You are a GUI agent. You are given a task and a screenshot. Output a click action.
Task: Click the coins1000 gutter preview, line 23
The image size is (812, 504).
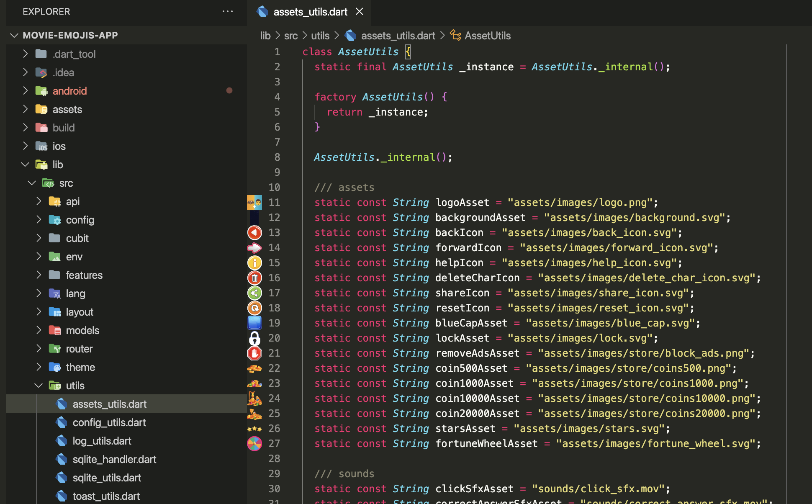tap(254, 383)
